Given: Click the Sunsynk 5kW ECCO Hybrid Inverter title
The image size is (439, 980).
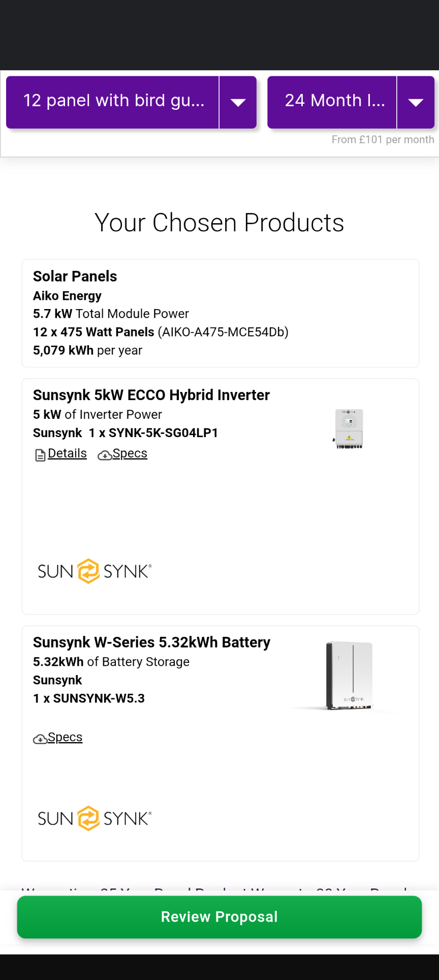Looking at the screenshot, I should 151,395.
